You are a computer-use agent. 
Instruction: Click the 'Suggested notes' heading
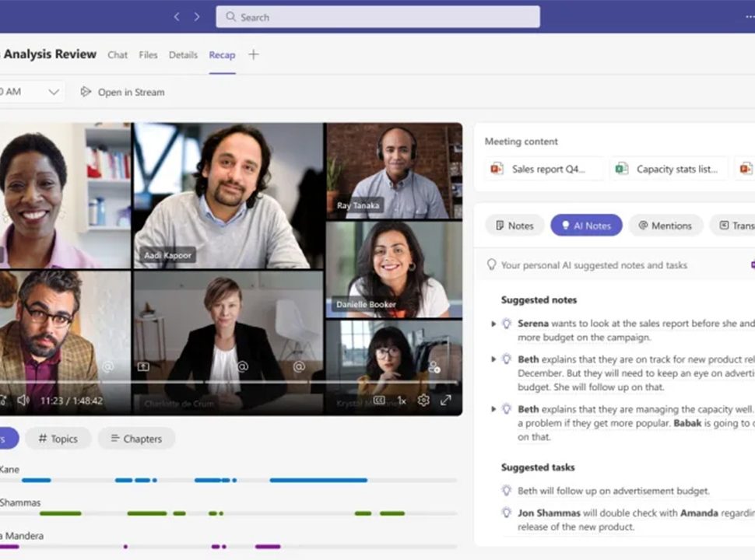click(539, 299)
